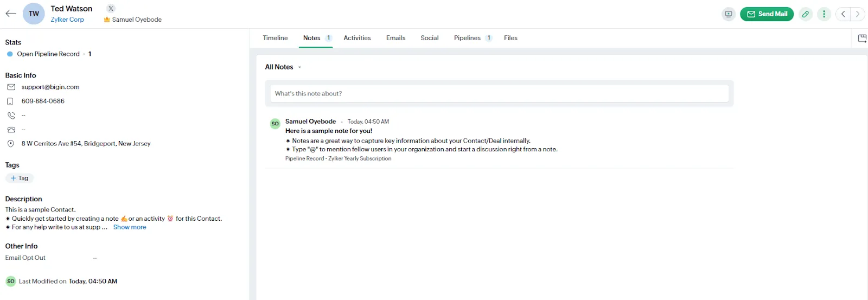Image resolution: width=868 pixels, height=300 pixels.
Task: Open the Zylker Corp company link
Action: click(67, 20)
